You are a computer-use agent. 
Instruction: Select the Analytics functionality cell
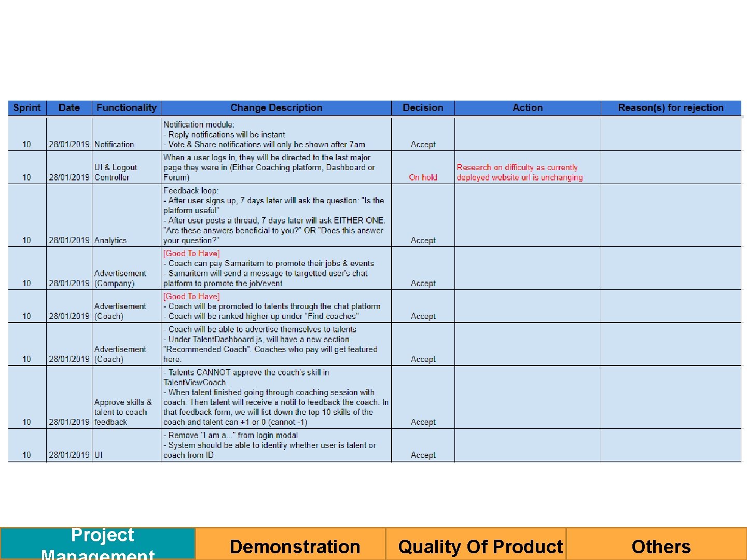(127, 215)
